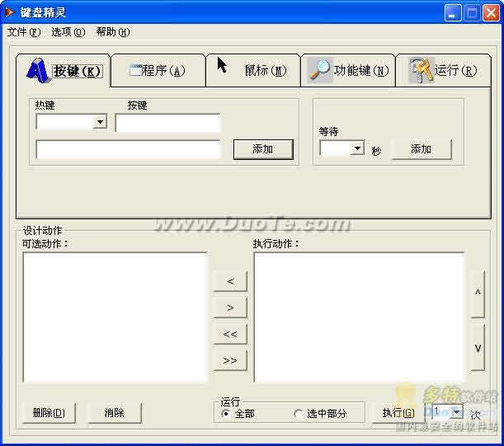The image size is (504, 446).
Task: Move action down with the v button
Action: (478, 347)
